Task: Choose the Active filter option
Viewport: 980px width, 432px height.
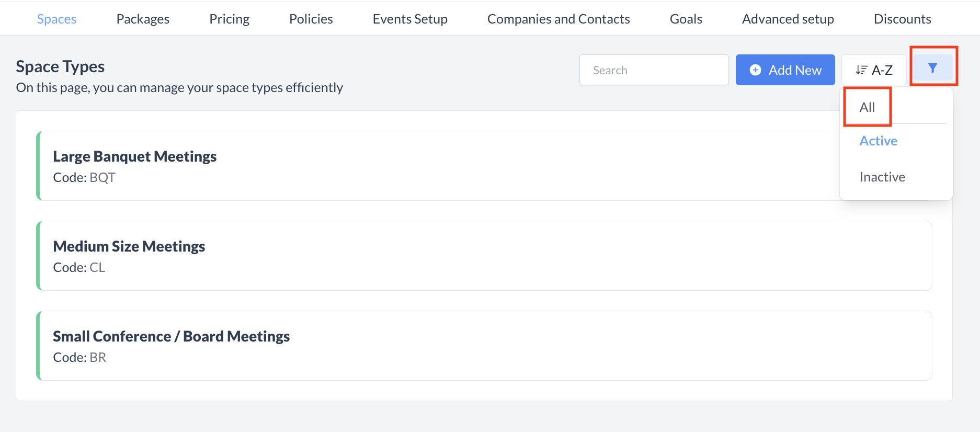Action: click(x=878, y=141)
